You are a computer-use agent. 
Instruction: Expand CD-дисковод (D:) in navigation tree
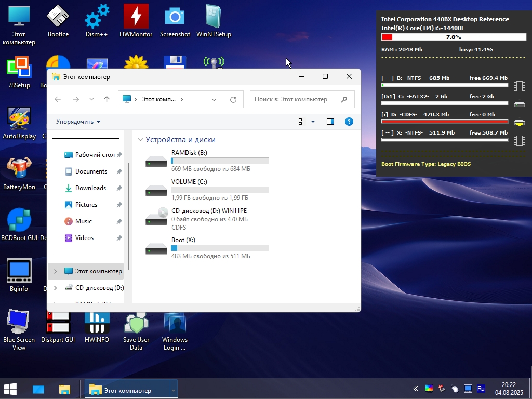[x=55, y=288]
